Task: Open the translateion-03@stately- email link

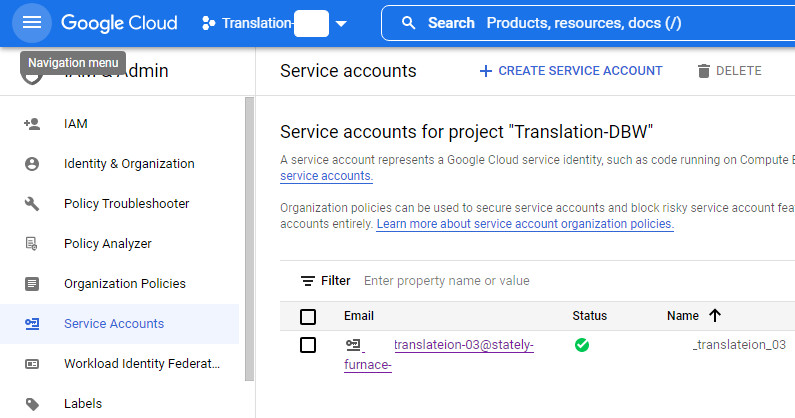Action: point(464,345)
